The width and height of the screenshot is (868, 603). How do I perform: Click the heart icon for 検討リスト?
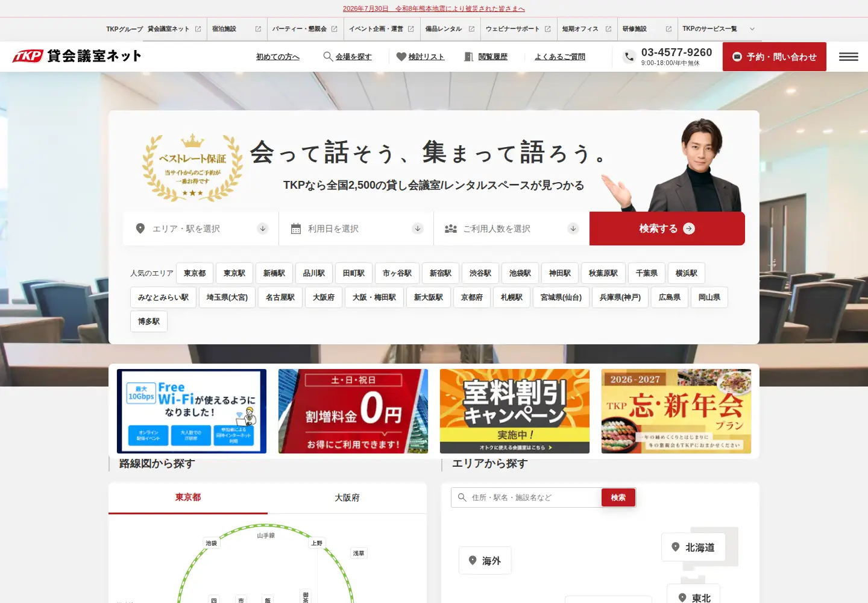[x=401, y=57]
